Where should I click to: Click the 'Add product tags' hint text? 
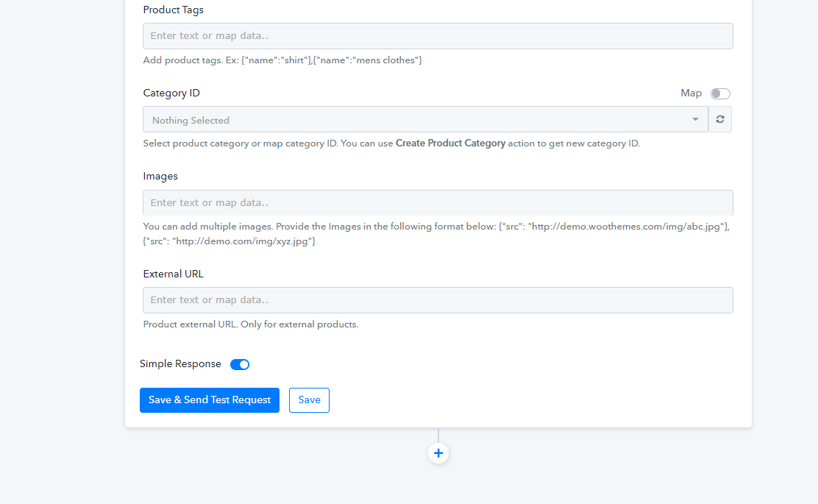[282, 60]
